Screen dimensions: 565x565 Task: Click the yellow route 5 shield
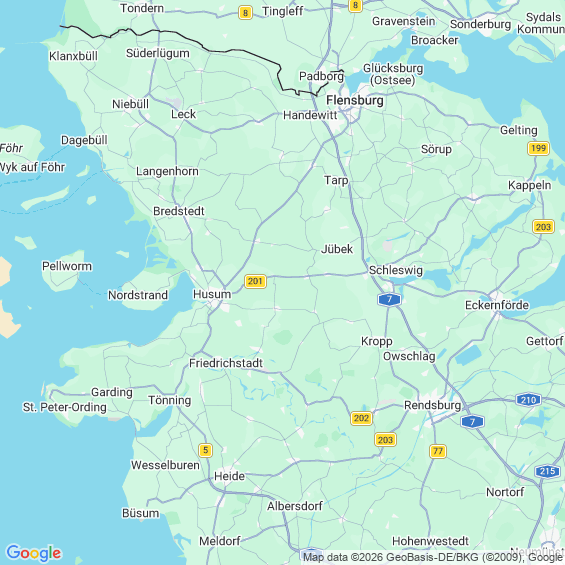point(205,450)
